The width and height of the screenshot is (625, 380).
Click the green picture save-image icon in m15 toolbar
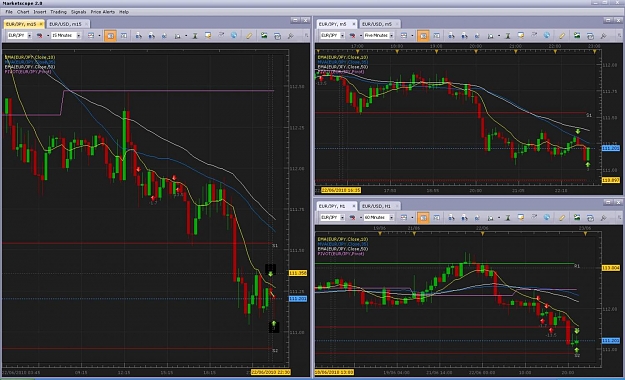(264, 36)
